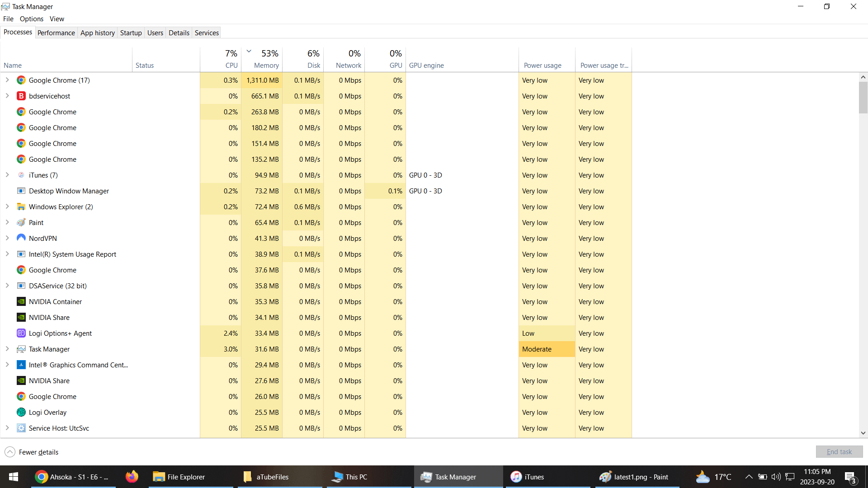This screenshot has height=488, width=868.
Task: Click the NVIDIA Container process icon
Action: (x=21, y=301)
